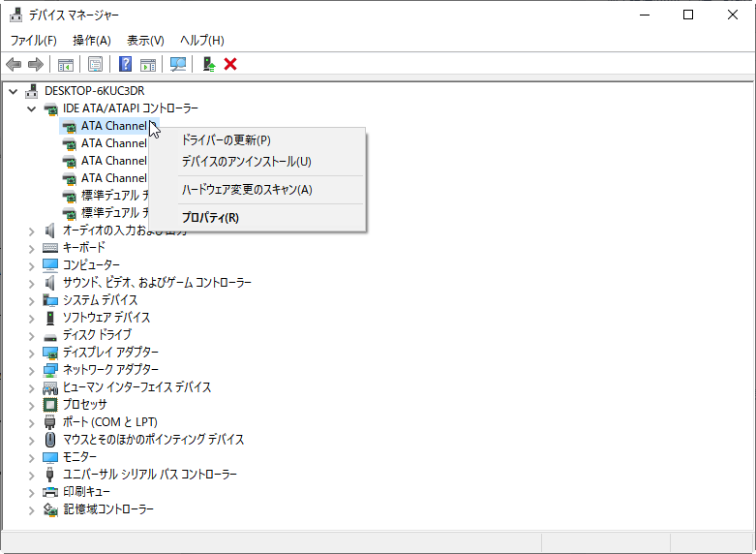This screenshot has height=554, width=756.
Task: Click the ヒューマン インターフェイス デバイス icon
Action: (50, 387)
